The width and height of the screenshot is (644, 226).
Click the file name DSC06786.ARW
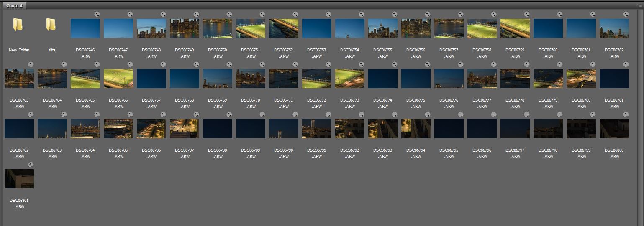point(151,153)
